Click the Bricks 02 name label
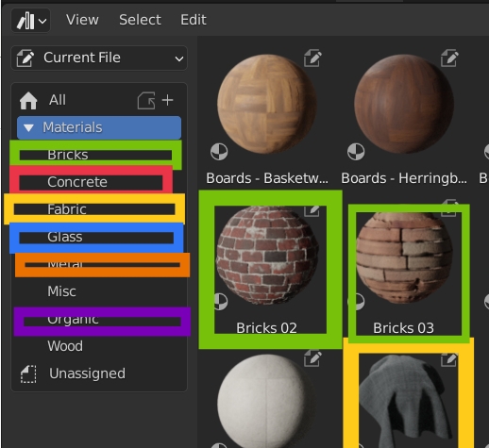 tap(266, 328)
